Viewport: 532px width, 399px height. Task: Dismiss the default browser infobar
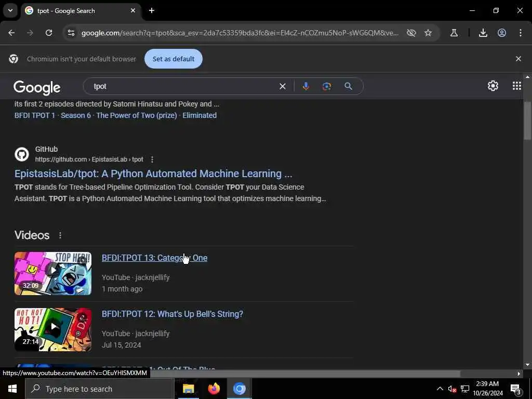pos(518,59)
